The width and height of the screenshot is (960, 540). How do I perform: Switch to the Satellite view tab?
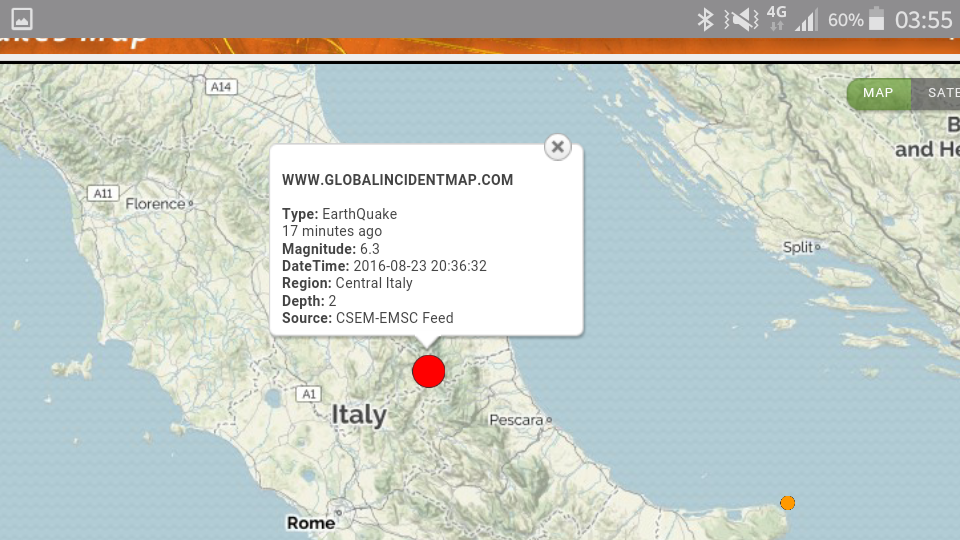tap(940, 93)
